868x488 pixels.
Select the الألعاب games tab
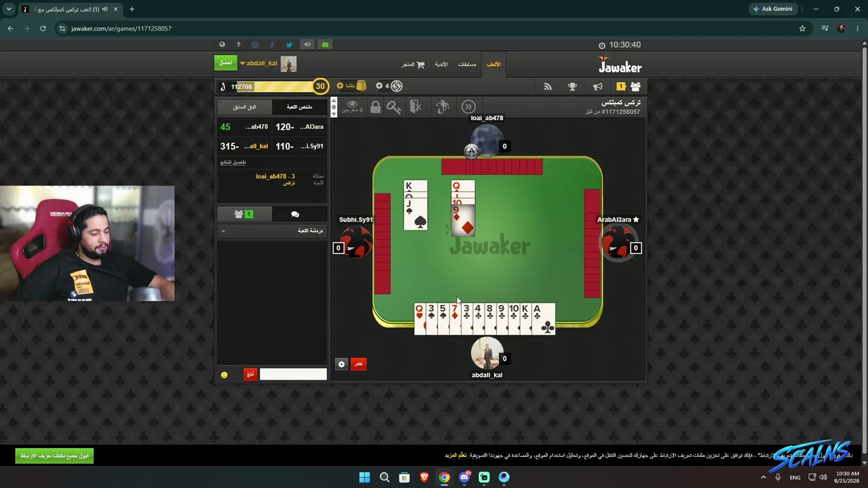(x=494, y=64)
